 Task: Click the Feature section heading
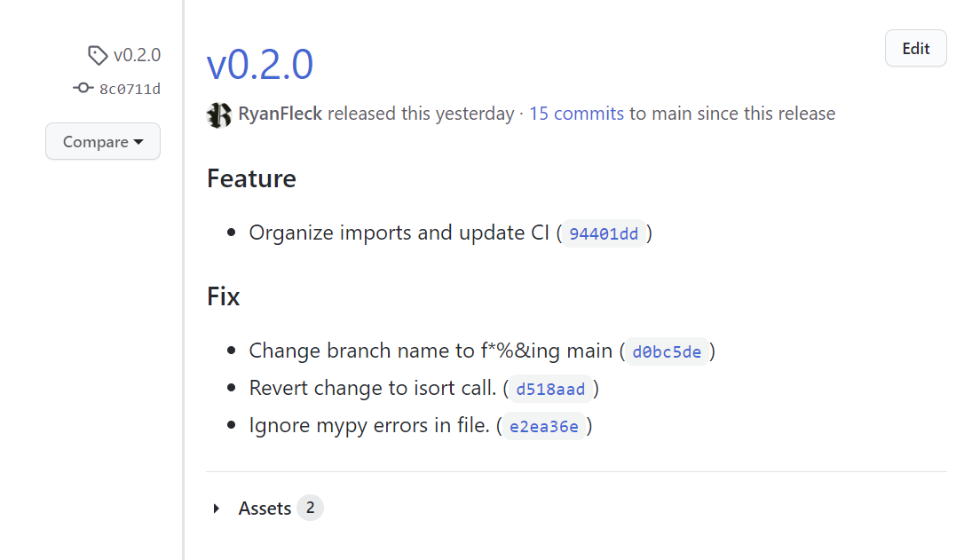251,178
